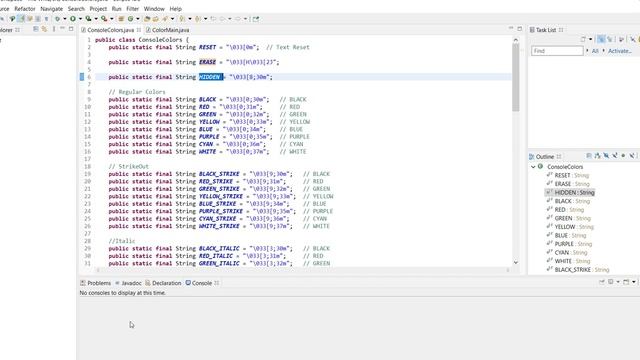Click the All link in Task List
Screen dimensions: 640x360
[x=595, y=51]
